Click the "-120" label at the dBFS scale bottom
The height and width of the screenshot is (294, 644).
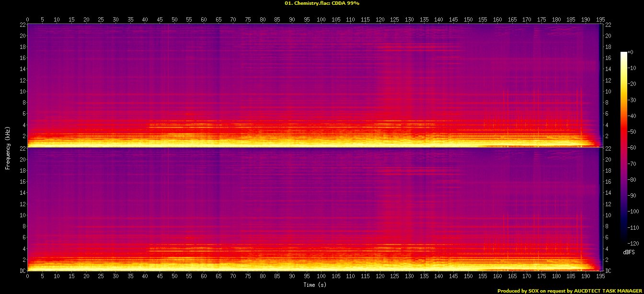click(634, 243)
